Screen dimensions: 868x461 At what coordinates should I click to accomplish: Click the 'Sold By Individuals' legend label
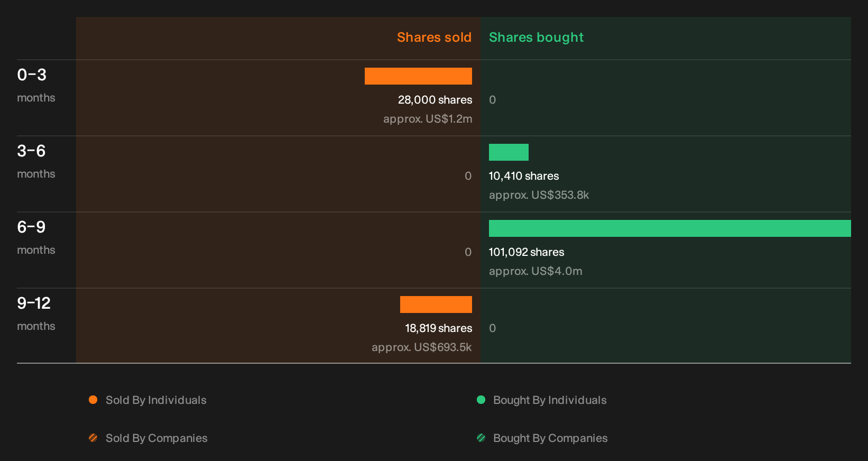coord(156,400)
